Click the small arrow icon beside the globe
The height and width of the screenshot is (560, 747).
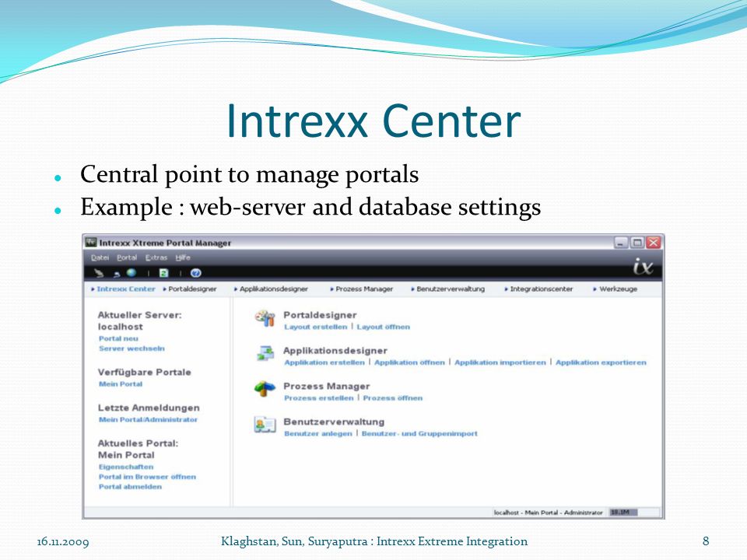pyautogui.click(x=117, y=274)
